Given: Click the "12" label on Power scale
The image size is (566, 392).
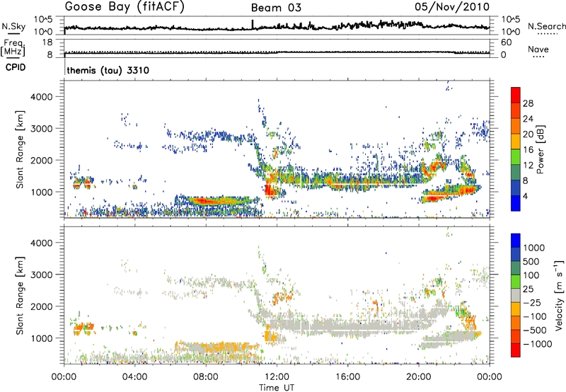Looking at the screenshot, I should pos(528,166).
